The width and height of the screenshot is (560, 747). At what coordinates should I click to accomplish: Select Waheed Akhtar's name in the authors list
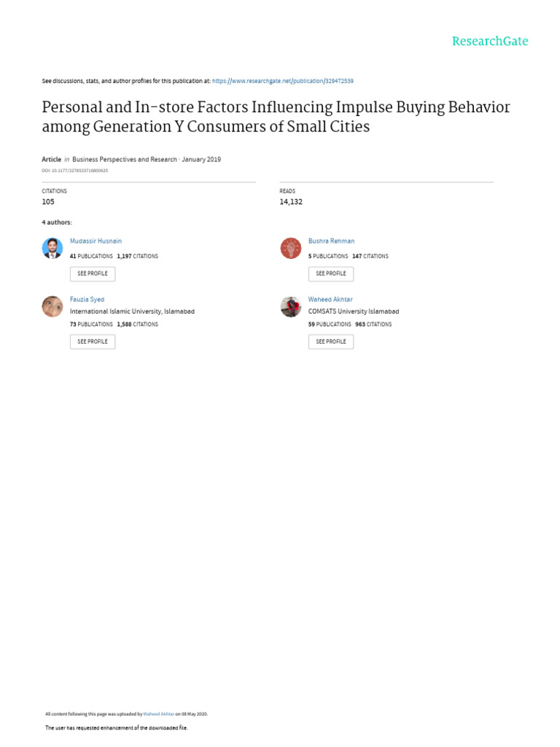pyautogui.click(x=330, y=299)
